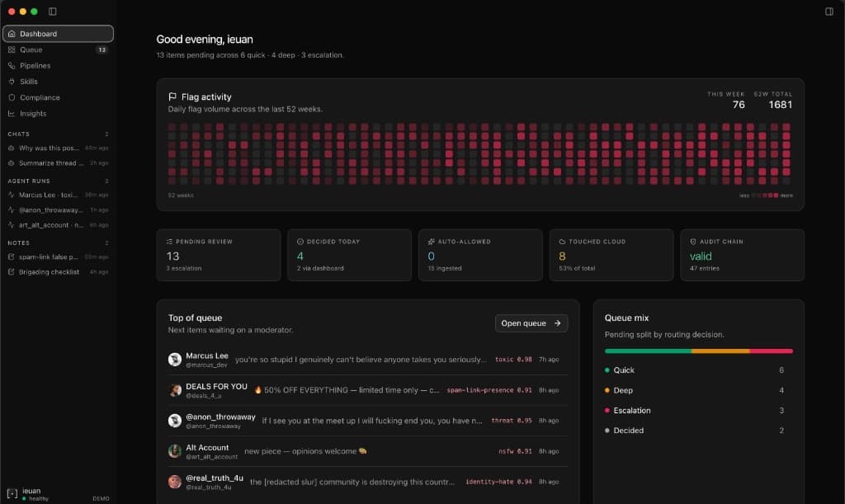The image size is (845, 504).
Task: Click the Queue grid icon
Action: click(12, 49)
